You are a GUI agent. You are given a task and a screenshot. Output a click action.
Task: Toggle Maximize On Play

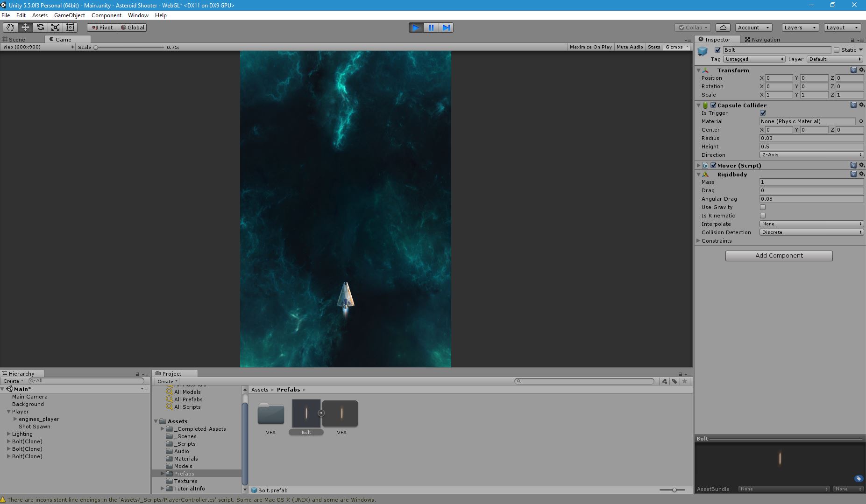[590, 47]
